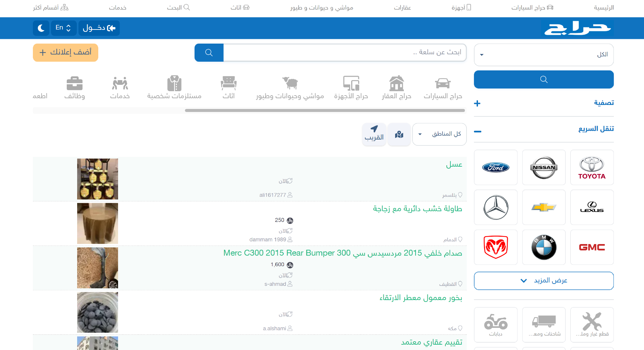The height and width of the screenshot is (350, 644).
Task: View the incense tablets listing thumbnail
Action: (x=98, y=312)
